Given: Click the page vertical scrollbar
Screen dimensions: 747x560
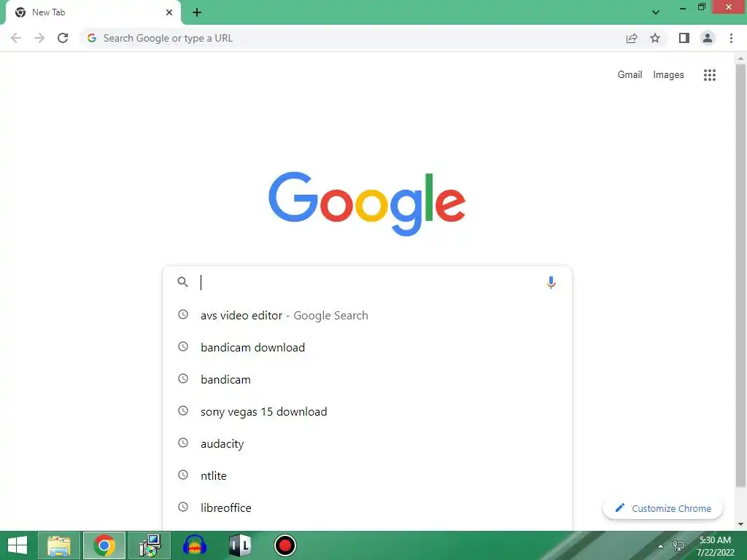Looking at the screenshot, I should 740,275.
